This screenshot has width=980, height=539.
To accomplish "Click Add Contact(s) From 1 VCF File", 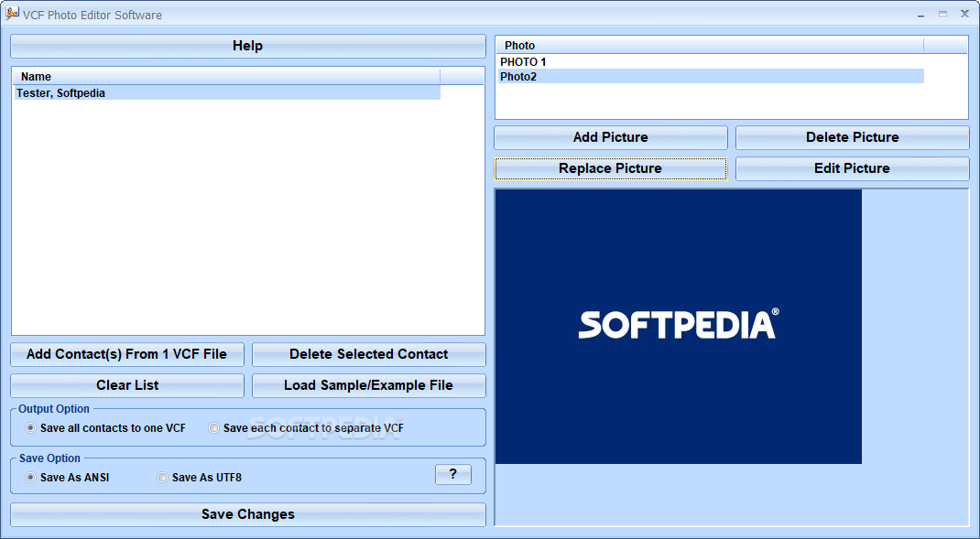I will [127, 354].
